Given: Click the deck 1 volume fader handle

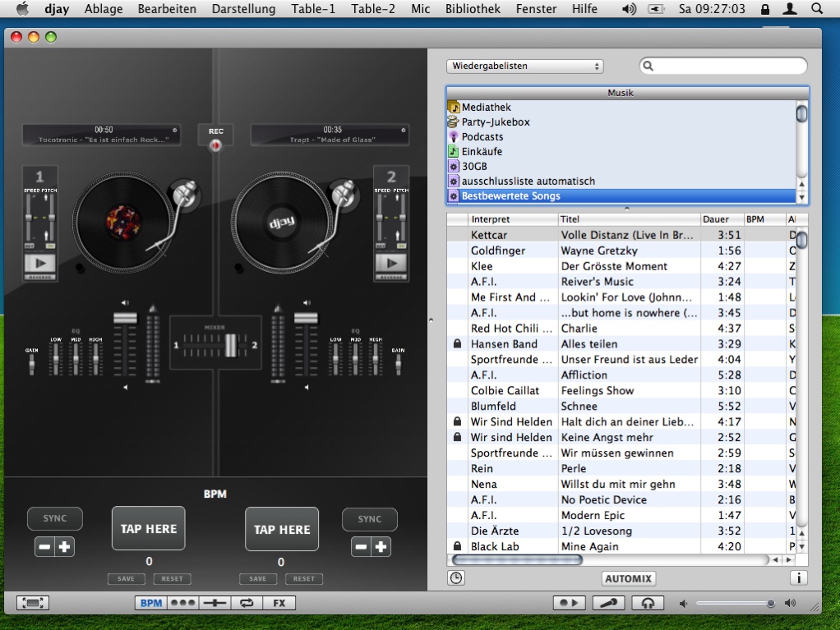Looking at the screenshot, I should click(126, 317).
